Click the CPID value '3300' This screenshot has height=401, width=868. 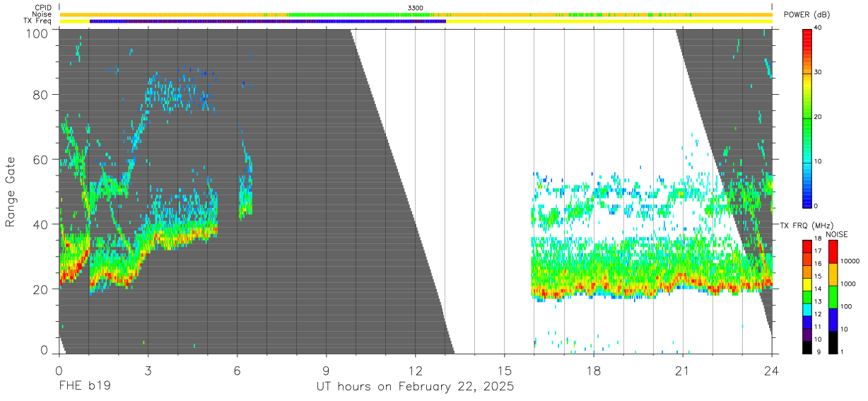416,8
